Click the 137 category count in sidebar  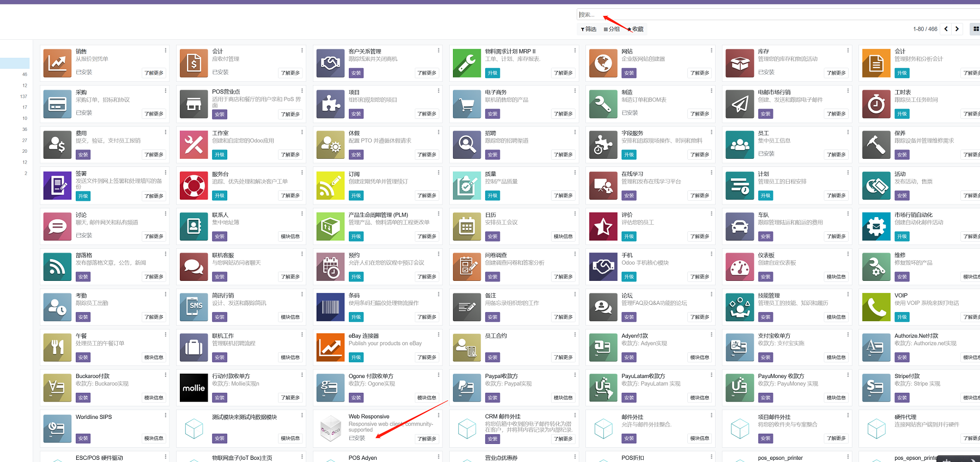pyautogui.click(x=23, y=97)
